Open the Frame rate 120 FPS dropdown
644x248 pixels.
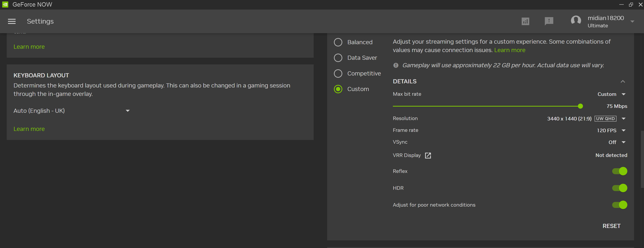tap(624, 131)
